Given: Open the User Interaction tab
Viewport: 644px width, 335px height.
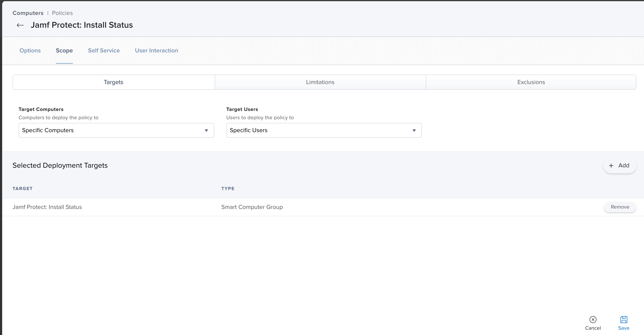Looking at the screenshot, I should pyautogui.click(x=156, y=50).
